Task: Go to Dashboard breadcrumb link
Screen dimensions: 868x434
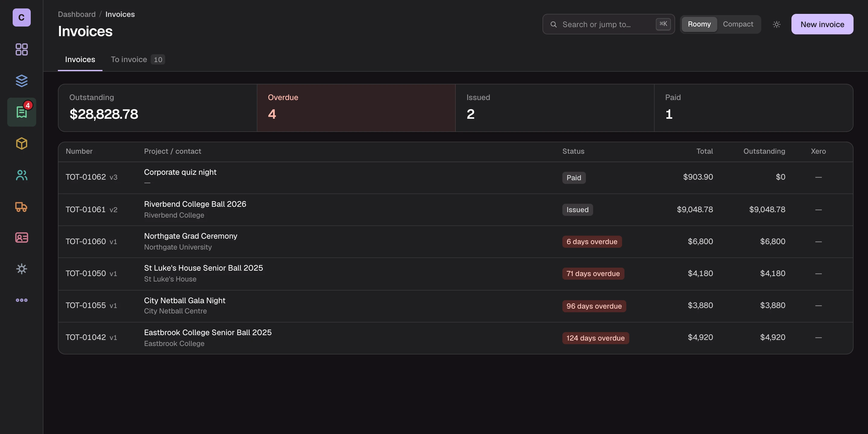Action: pos(77,14)
